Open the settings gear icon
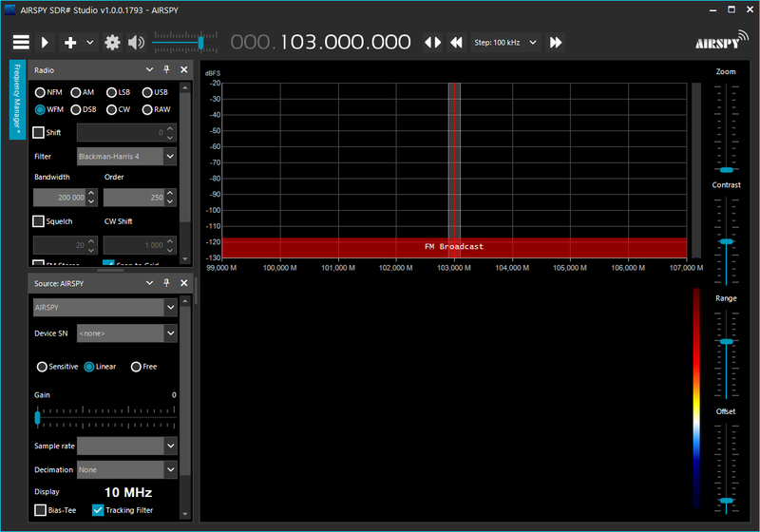 pyautogui.click(x=112, y=43)
